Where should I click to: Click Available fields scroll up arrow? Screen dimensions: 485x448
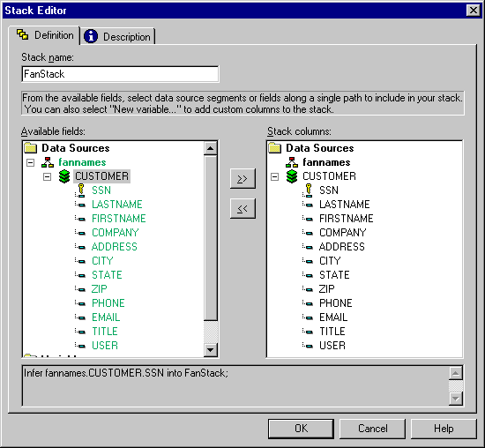pos(211,148)
